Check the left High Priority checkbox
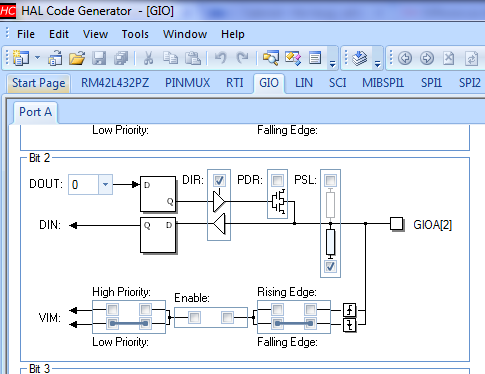The width and height of the screenshot is (485, 374). 112,309
